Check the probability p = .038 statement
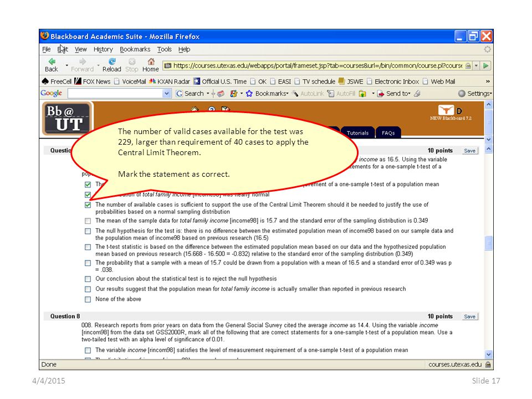The height and width of the screenshot is (399, 532). tap(88, 263)
